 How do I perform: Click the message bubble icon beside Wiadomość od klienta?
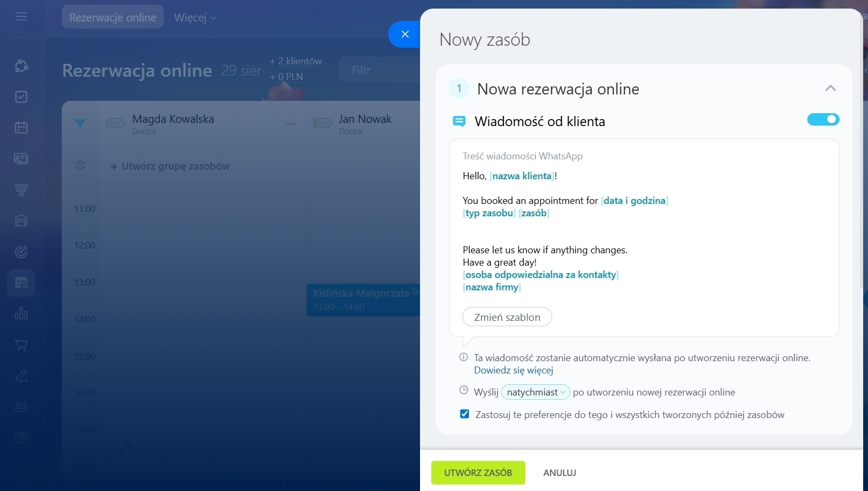[x=459, y=121]
